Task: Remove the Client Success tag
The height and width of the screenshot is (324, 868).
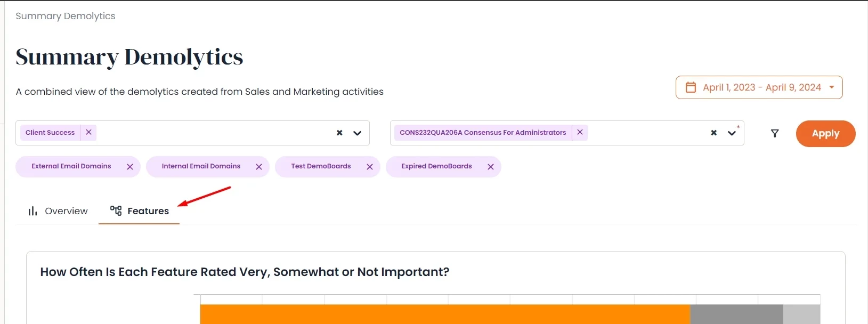Action: coord(88,132)
